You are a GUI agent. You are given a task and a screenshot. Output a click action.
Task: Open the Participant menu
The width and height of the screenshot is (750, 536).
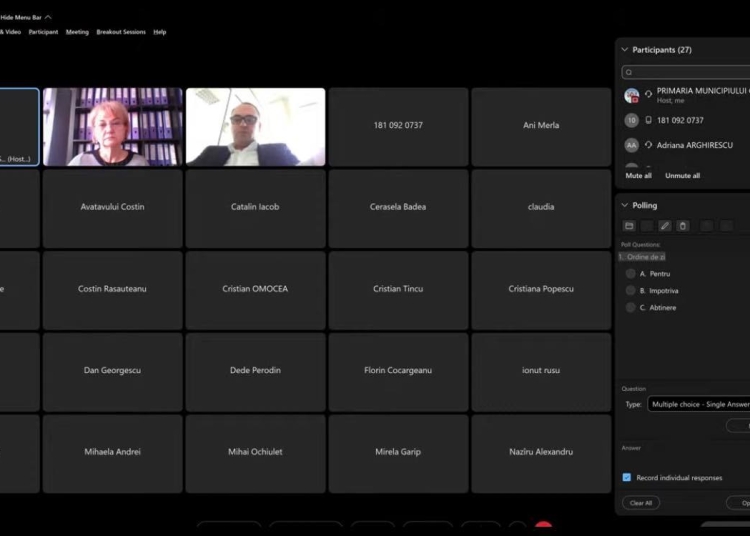[43, 32]
